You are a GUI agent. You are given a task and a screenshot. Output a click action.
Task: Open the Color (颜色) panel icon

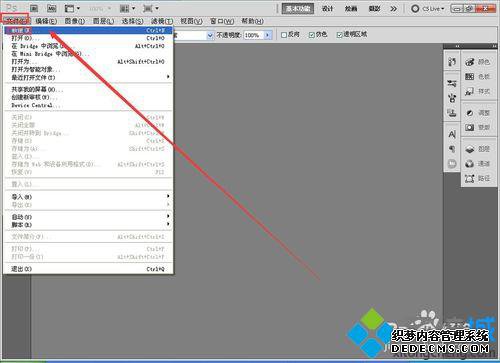pos(470,62)
